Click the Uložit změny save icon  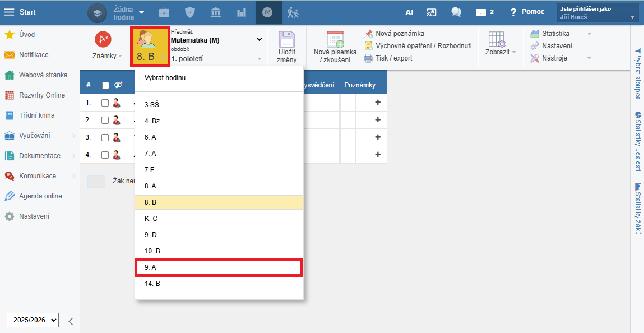pyautogui.click(x=286, y=40)
